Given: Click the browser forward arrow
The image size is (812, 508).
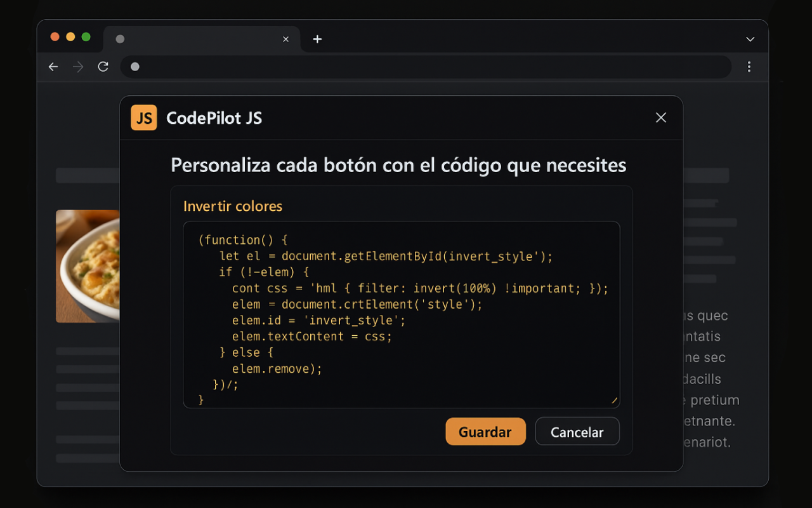Looking at the screenshot, I should (78, 67).
